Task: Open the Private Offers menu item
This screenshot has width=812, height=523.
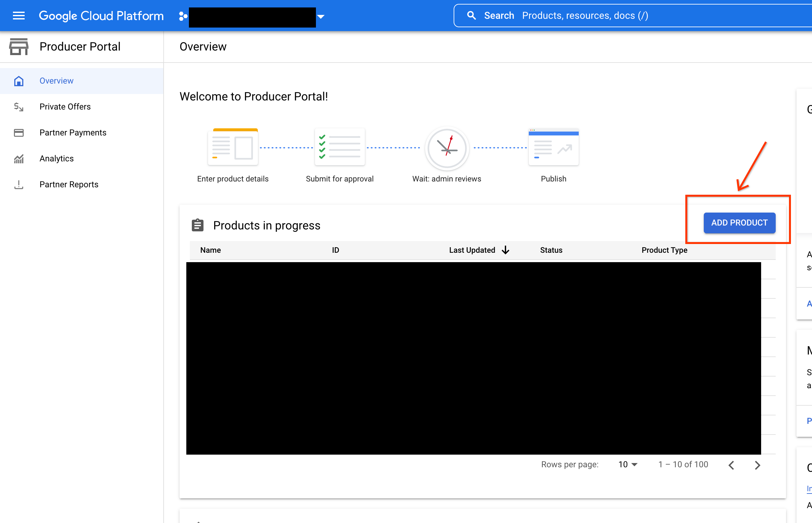Action: (65, 107)
